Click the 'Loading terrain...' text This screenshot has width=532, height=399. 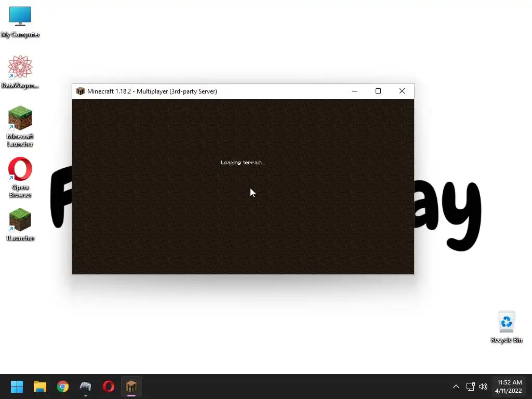point(243,163)
